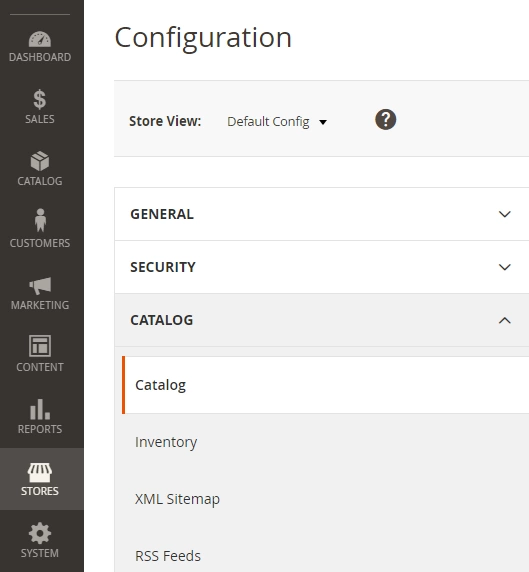Expand the SECURITY section chevron

click(505, 267)
